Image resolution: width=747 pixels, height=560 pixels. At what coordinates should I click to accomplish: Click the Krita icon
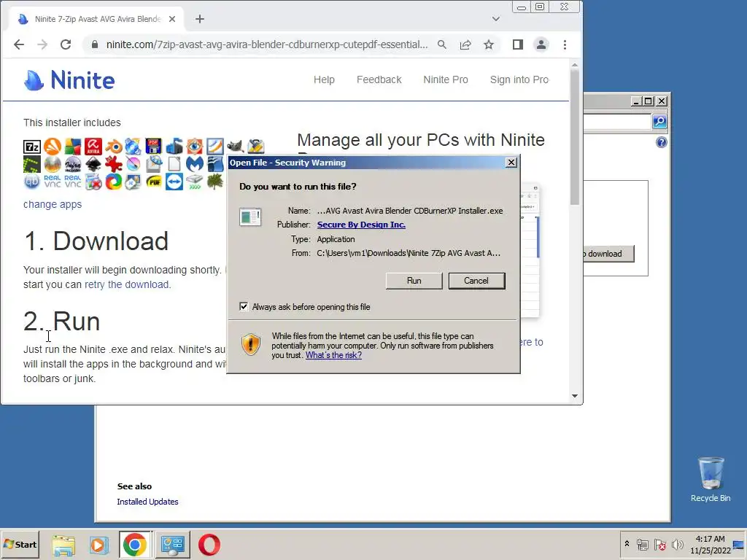(133, 164)
